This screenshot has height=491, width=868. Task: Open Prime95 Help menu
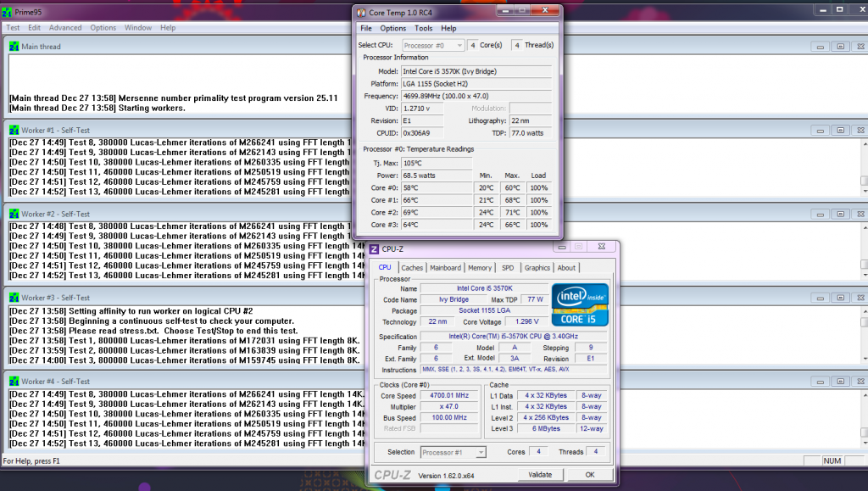coord(168,28)
